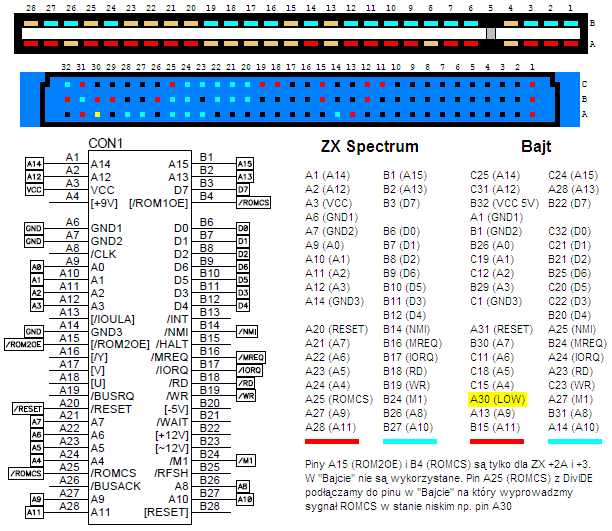Select the Bajt heading
The image size is (612, 531).
536,146
